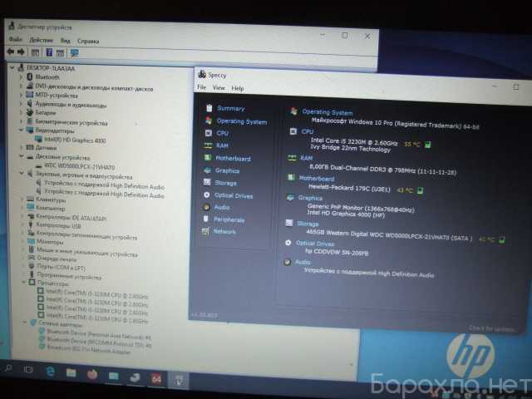
Task: Open the Motherboard section in Speccy sidebar
Action: [233, 158]
